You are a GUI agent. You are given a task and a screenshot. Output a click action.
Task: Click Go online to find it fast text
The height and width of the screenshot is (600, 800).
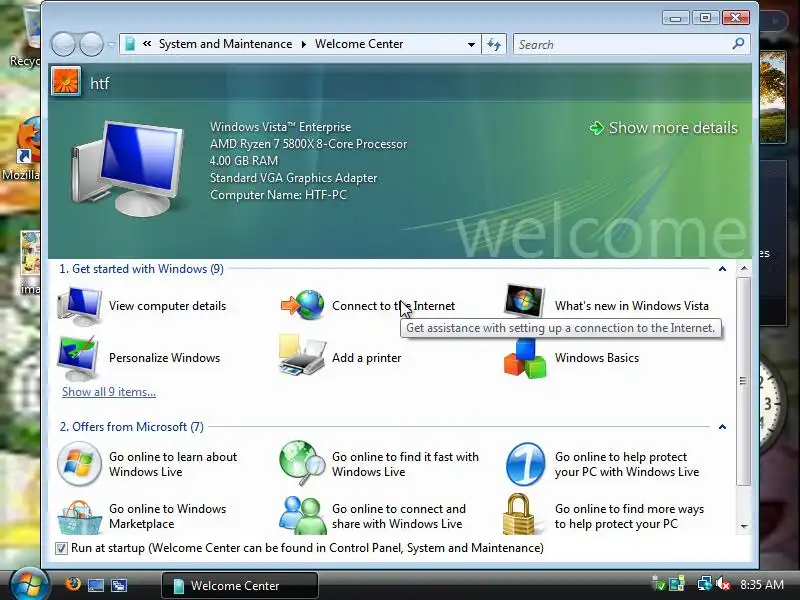(x=406, y=464)
